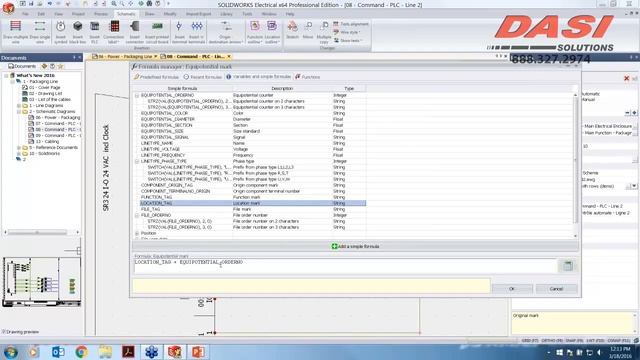Open the Modify ribbon tab
Viewport: 640px width, 360px height.
170,14
